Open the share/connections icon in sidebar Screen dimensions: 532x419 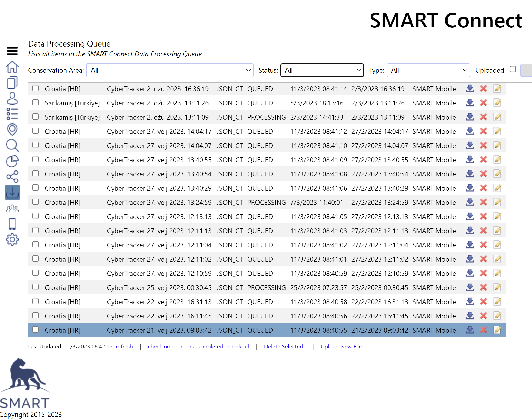click(12, 177)
